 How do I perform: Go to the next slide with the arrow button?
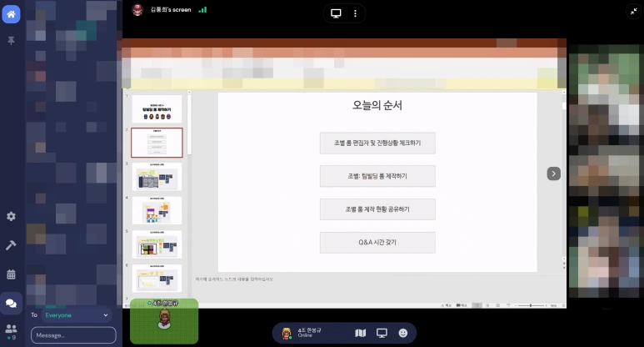coord(554,173)
